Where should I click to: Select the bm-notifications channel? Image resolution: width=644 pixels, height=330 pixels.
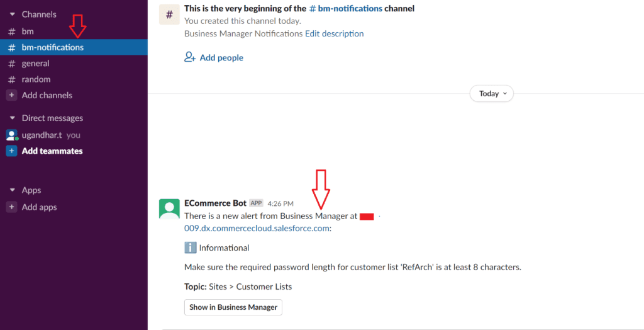(52, 47)
